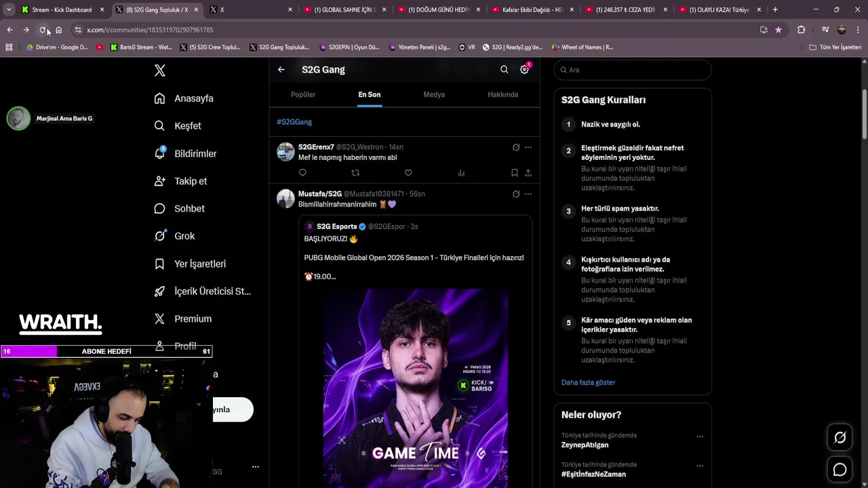Open the Game Time poster image
The height and width of the screenshot is (488, 868).
416,388
